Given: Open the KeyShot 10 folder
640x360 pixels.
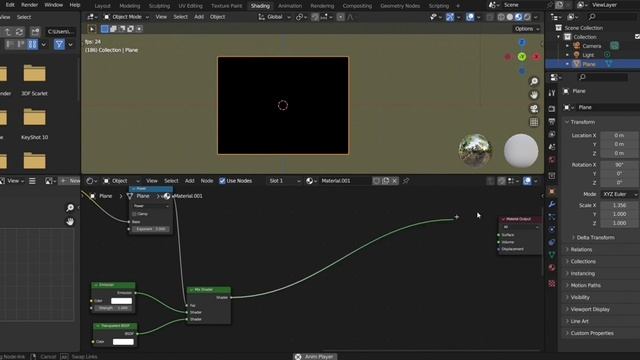Looking at the screenshot, I should (x=34, y=122).
